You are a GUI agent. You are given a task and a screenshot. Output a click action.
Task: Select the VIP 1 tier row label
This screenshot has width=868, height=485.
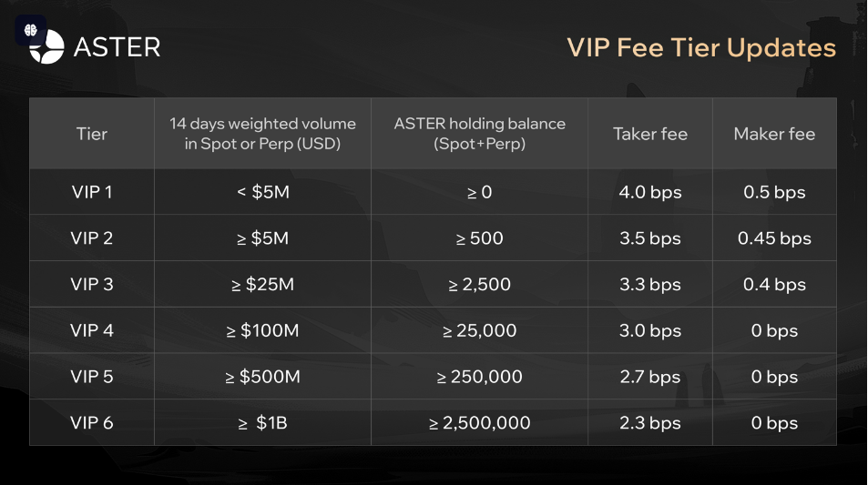click(x=92, y=192)
